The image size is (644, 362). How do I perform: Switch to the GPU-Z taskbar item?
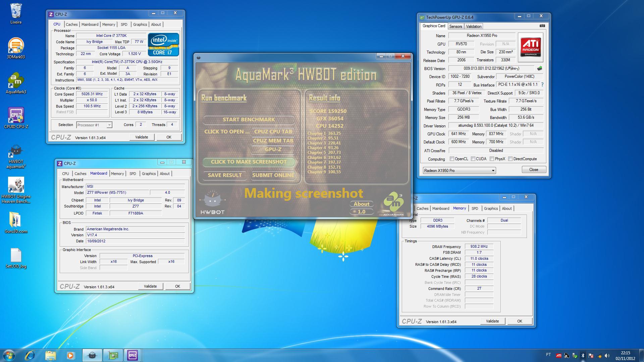(x=113, y=355)
